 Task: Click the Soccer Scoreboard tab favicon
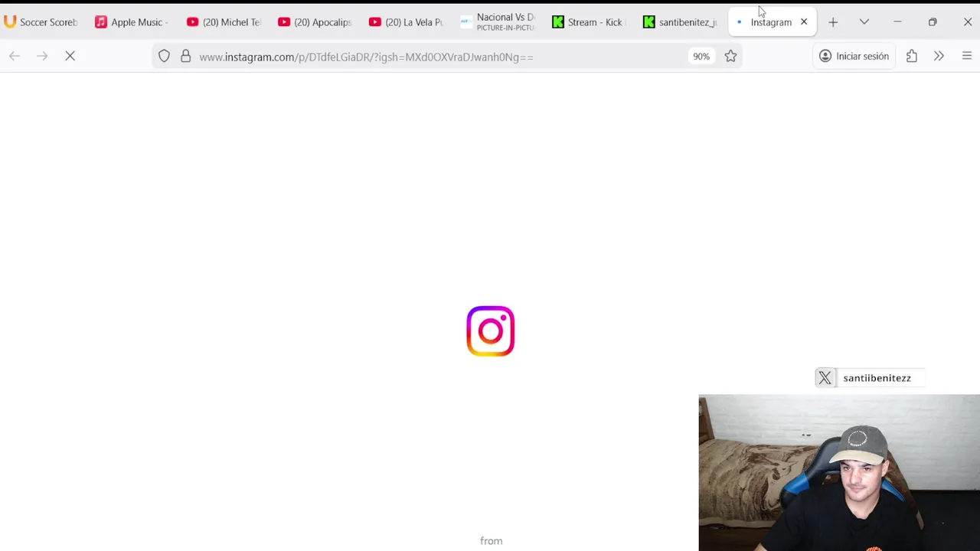pos(10,22)
